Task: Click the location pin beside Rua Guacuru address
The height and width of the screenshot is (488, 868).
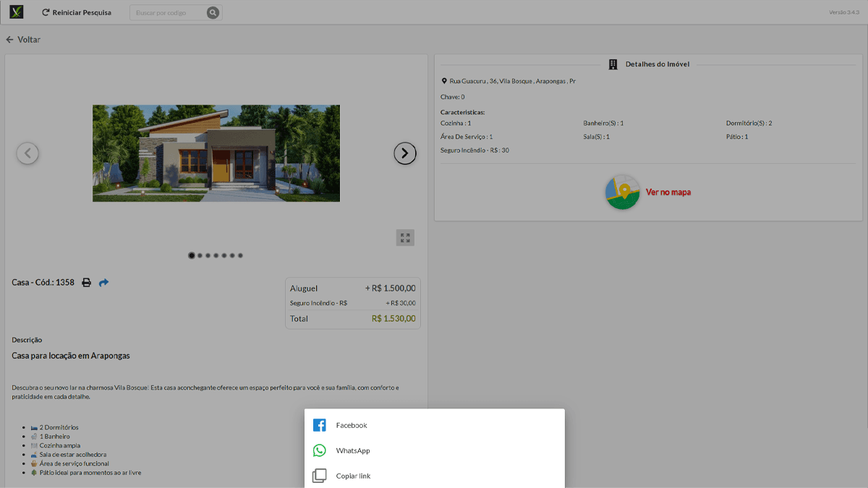Action: (x=444, y=81)
